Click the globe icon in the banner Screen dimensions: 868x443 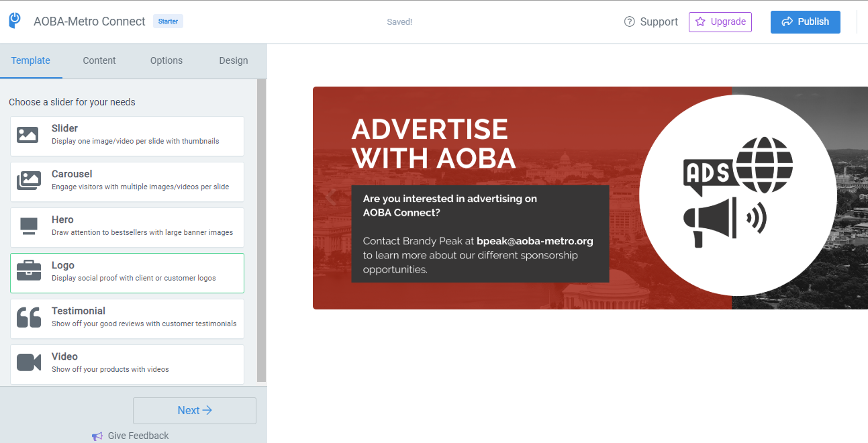point(765,164)
